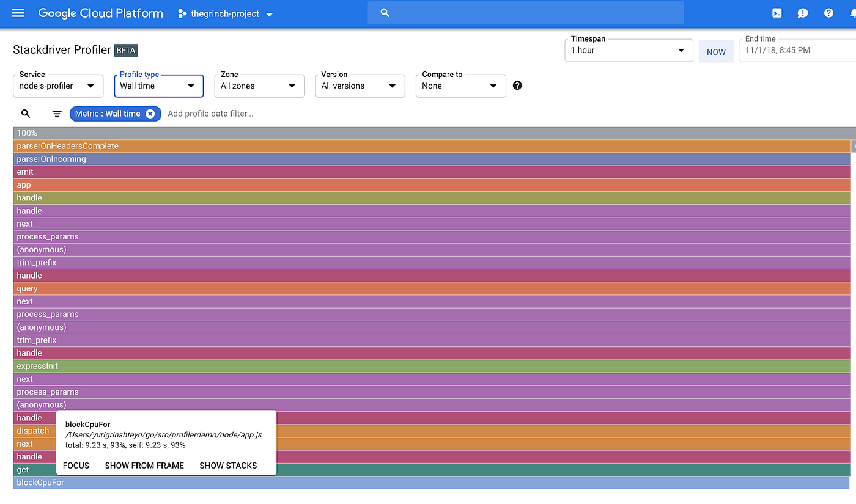Open the Notifications bell
Viewport: 856px width, 504px height.
(x=853, y=13)
